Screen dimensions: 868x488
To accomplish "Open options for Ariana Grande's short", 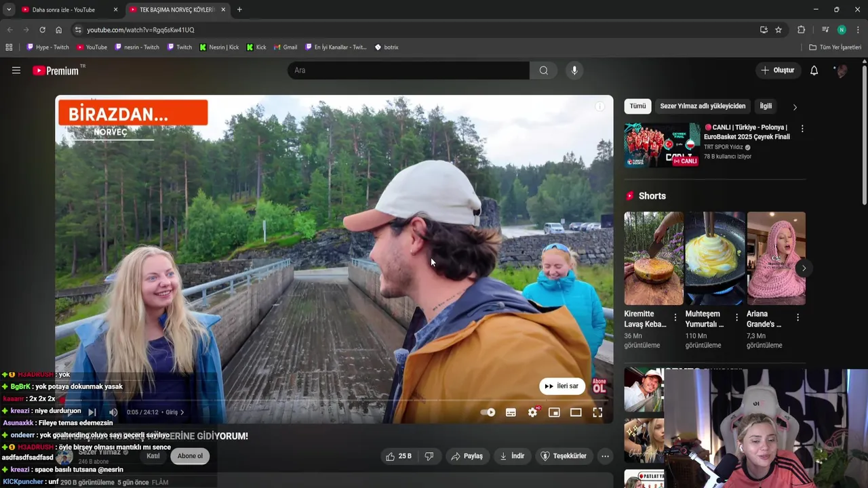I will pyautogui.click(x=797, y=317).
